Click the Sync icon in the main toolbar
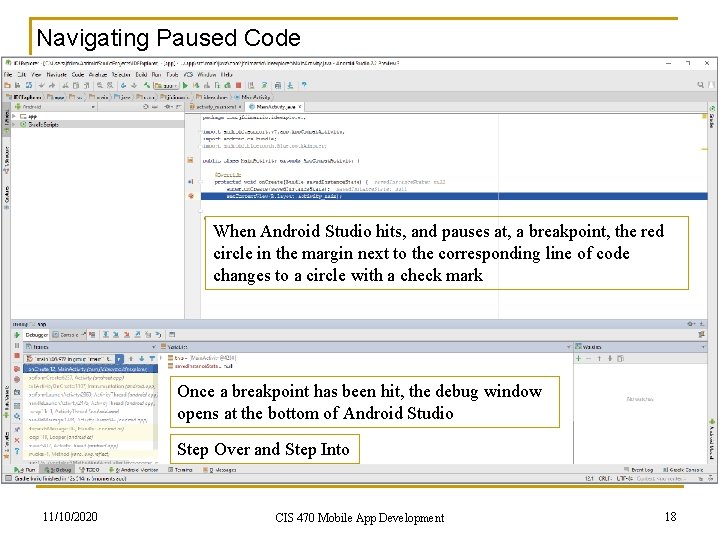 (28, 85)
